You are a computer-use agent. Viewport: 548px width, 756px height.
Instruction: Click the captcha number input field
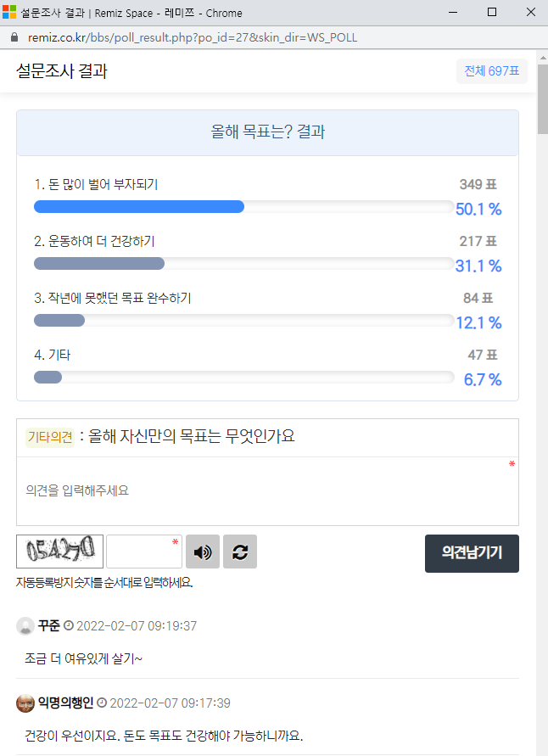[143, 552]
